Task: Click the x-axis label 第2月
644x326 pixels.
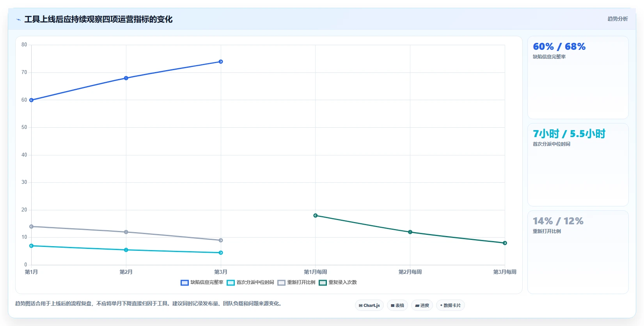Action: point(126,272)
